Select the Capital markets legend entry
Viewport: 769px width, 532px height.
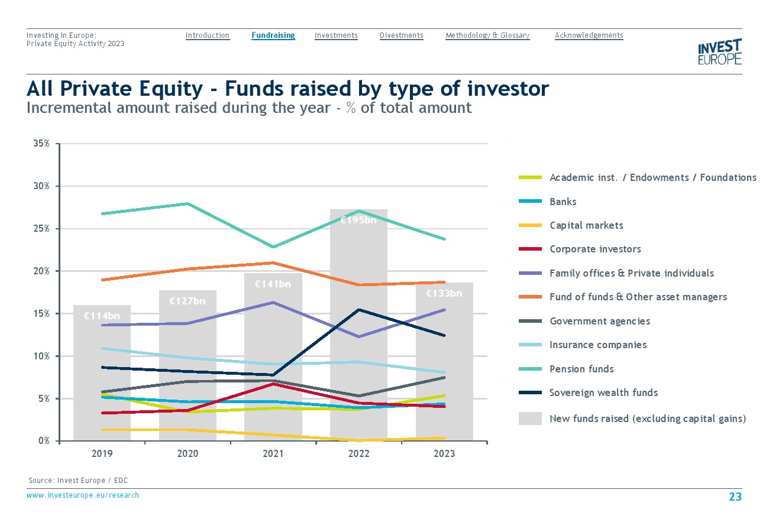(586, 225)
